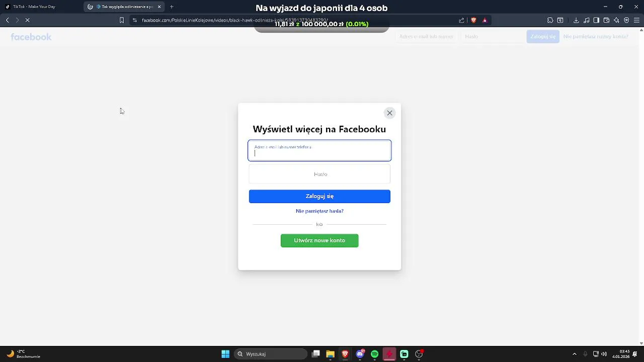Stop loading the page
Image resolution: width=644 pixels, height=362 pixels.
click(x=28, y=20)
